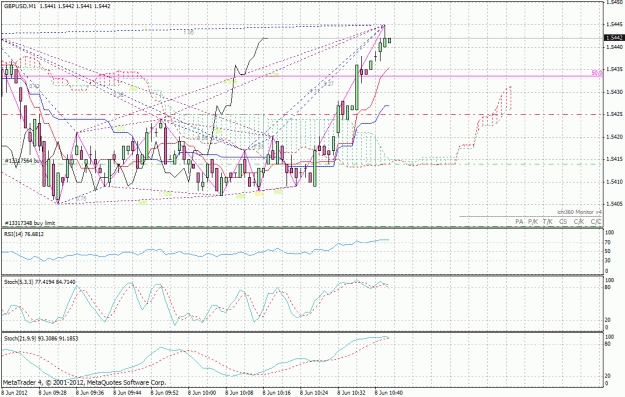Click the last green candlestick beside the price line
625x397 pixels.
(x=389, y=40)
